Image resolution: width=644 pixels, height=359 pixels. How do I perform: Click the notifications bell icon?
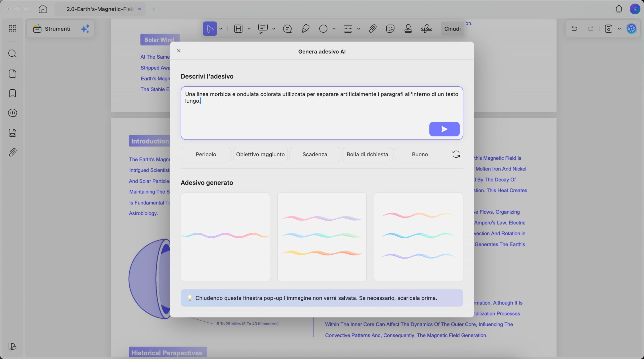pos(619,9)
